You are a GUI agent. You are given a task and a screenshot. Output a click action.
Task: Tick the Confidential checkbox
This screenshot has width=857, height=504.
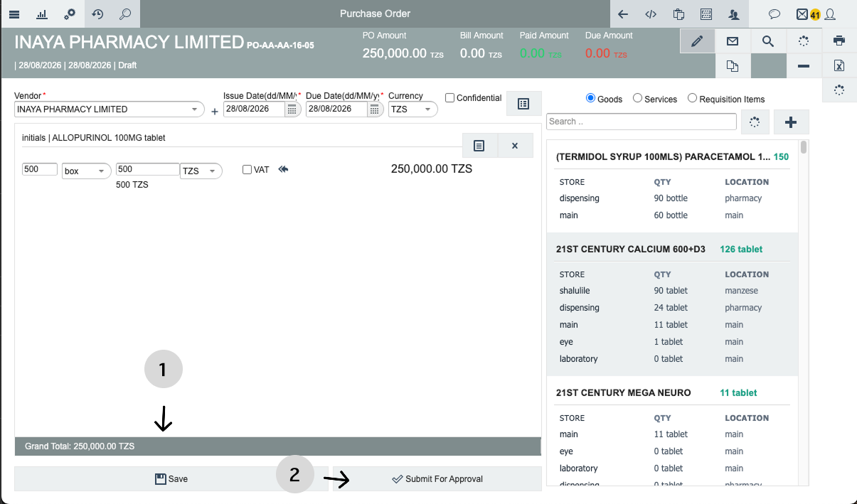[x=449, y=98]
